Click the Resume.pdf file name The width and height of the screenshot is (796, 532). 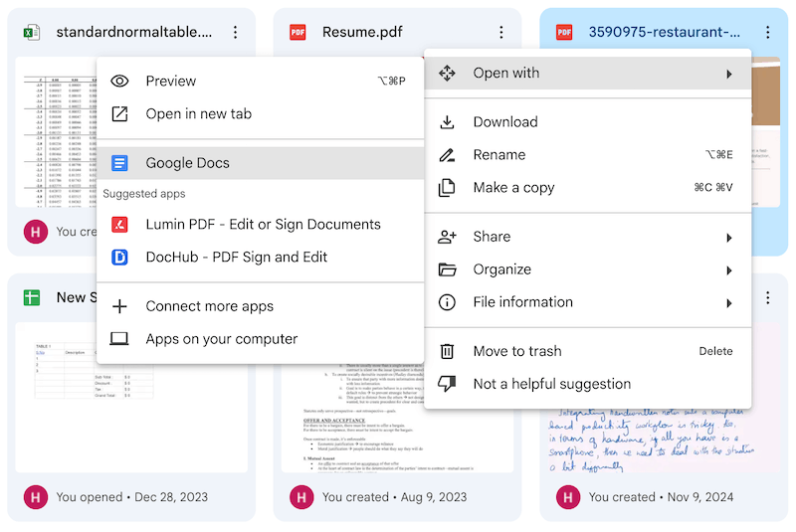tap(362, 33)
